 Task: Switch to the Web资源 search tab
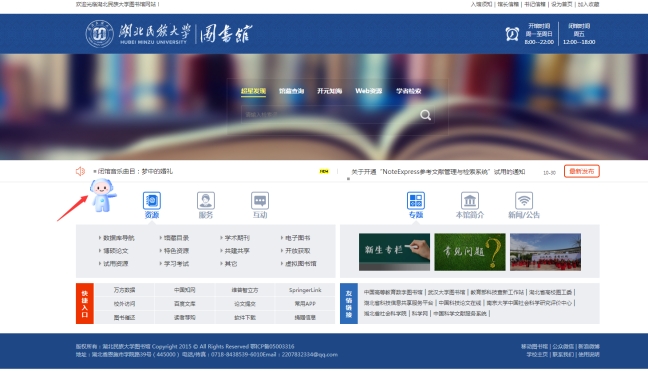(369, 91)
